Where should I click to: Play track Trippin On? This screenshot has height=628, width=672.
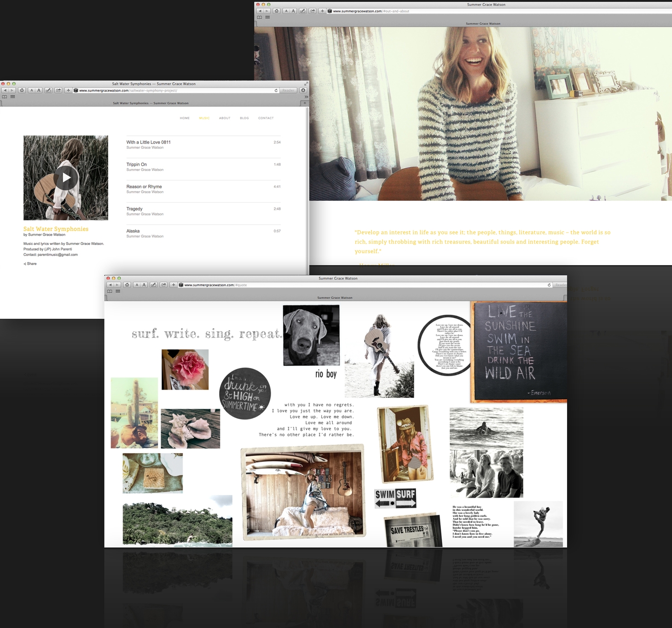coord(203,167)
